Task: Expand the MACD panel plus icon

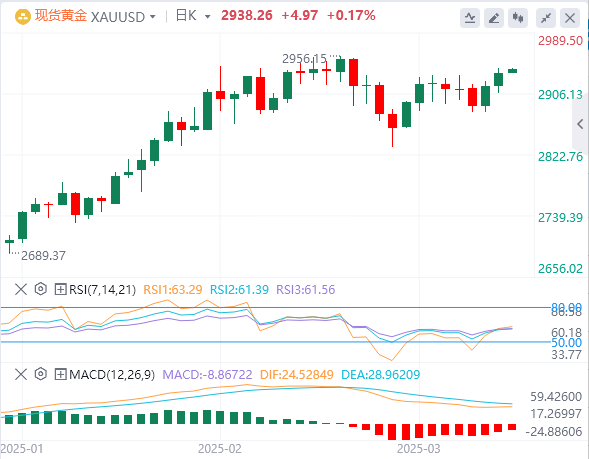Action: [60, 374]
